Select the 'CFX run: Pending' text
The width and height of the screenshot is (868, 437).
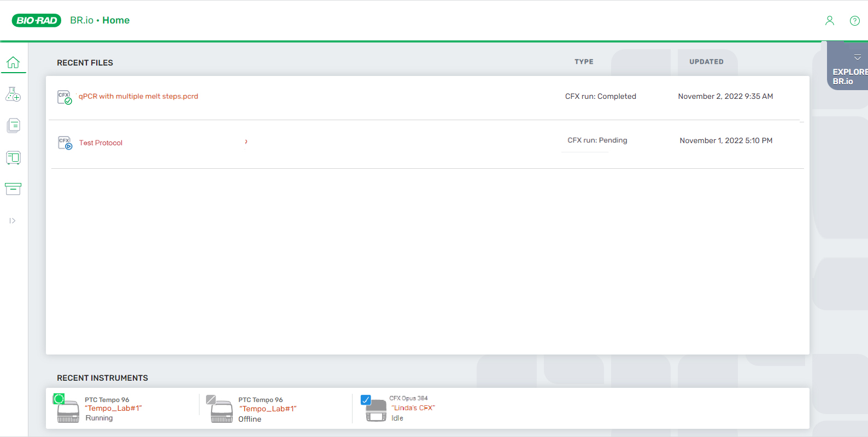[x=597, y=140]
